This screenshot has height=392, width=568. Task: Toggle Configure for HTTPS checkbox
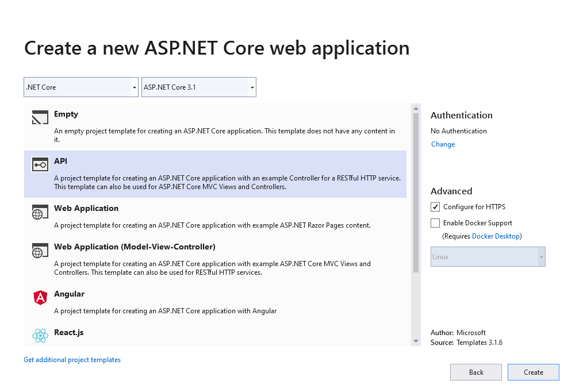(435, 207)
